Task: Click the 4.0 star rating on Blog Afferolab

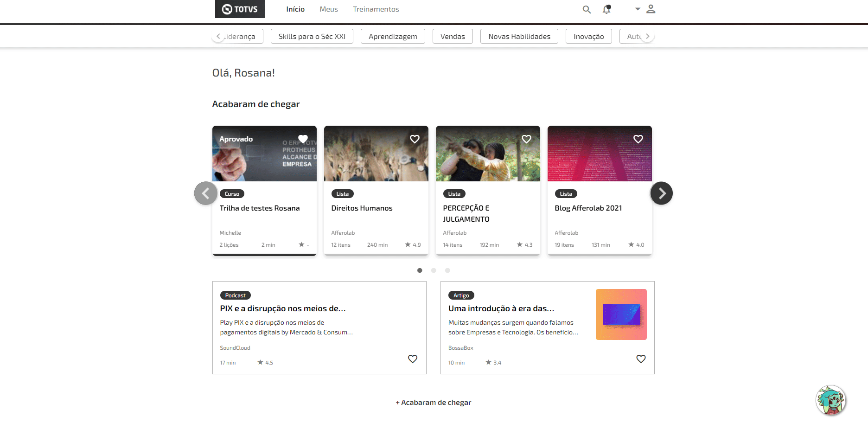Action: point(636,245)
